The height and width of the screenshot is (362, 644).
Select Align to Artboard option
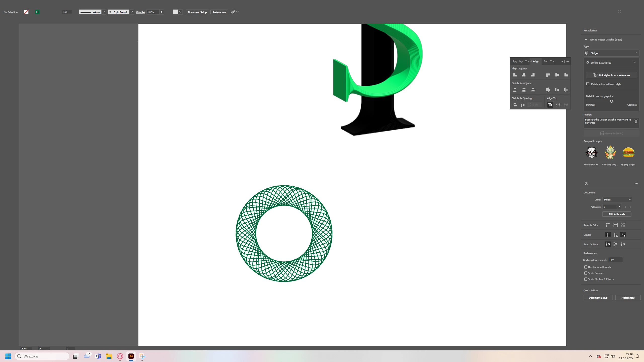click(550, 105)
